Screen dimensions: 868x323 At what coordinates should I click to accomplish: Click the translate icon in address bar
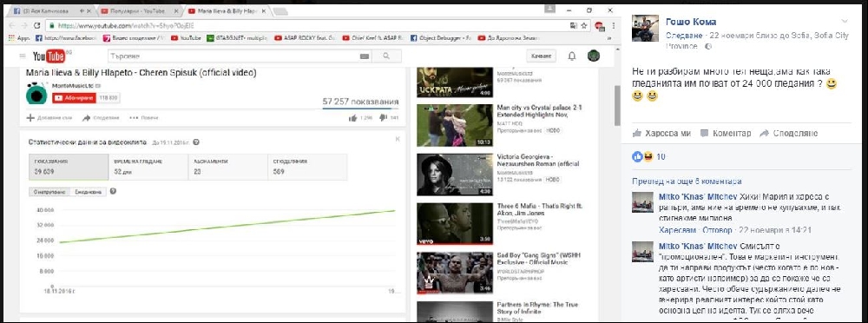573,25
